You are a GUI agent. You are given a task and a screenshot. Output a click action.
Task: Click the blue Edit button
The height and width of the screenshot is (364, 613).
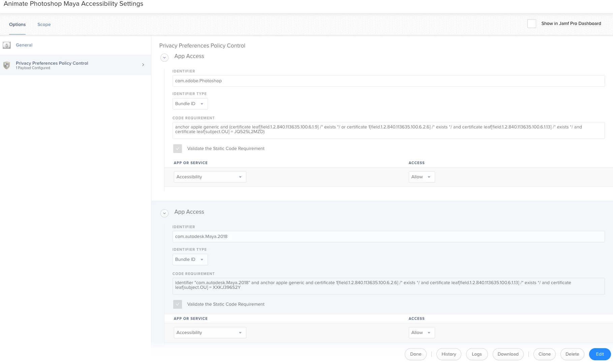(600, 354)
